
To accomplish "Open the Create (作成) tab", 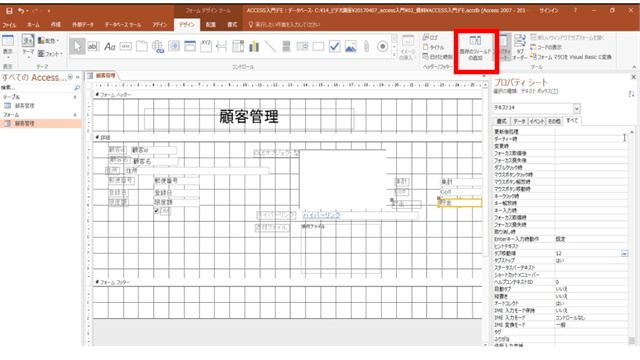I will click(x=56, y=25).
